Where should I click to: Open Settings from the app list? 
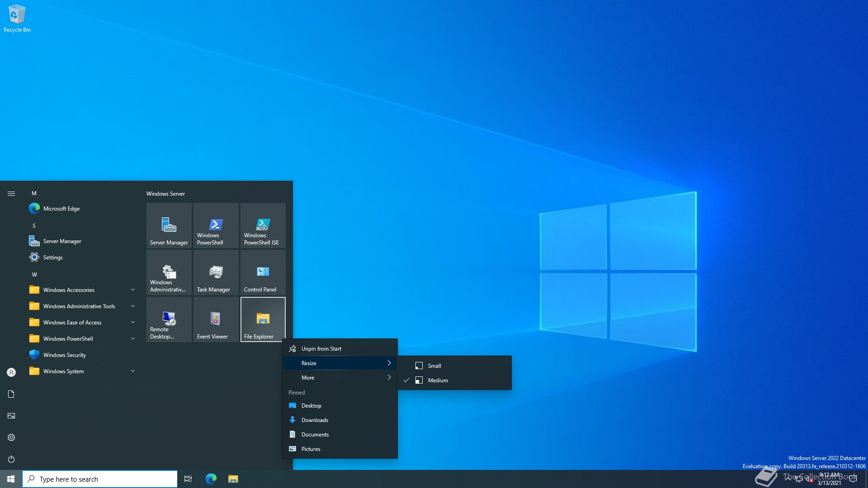(82, 257)
